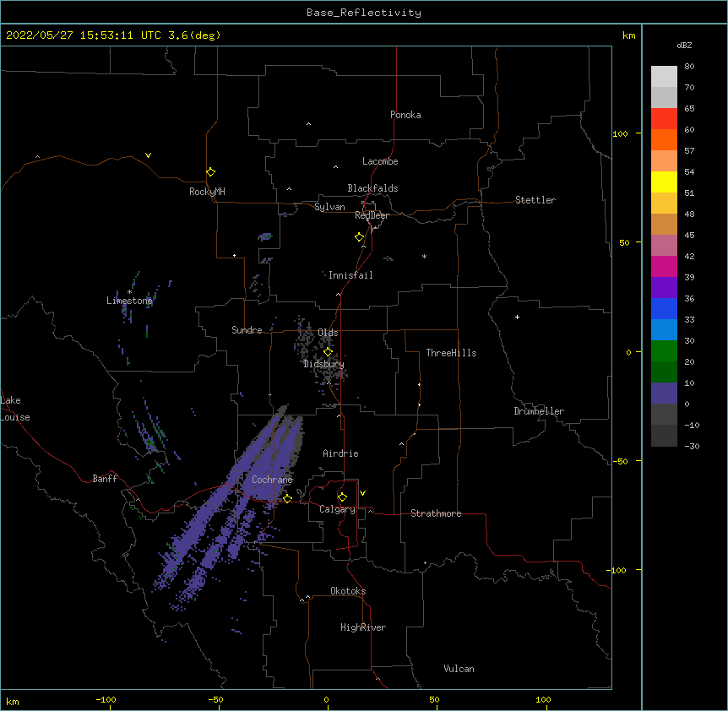Click the asterisk marker above Limestone label
The image size is (728, 711).
click(x=129, y=292)
